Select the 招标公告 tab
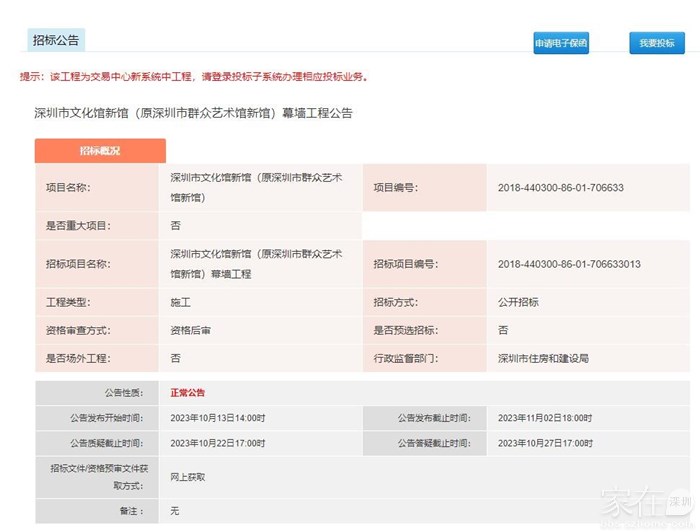The width and height of the screenshot is (700, 532). [56, 40]
